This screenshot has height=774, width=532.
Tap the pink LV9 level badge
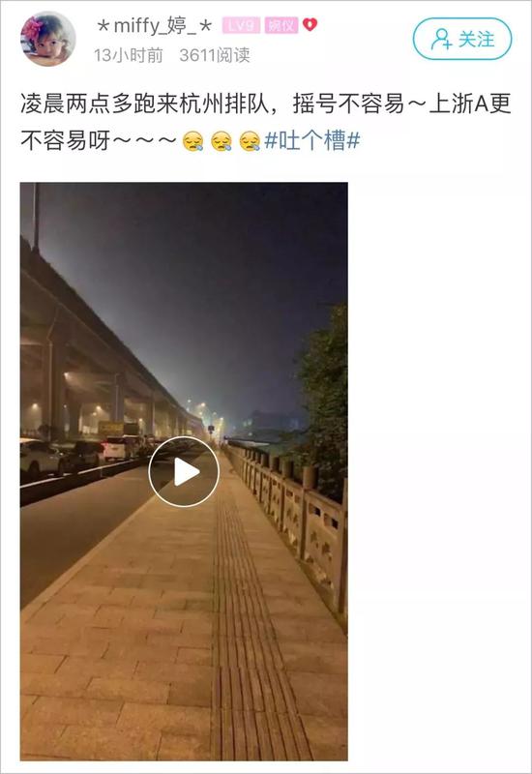pyautogui.click(x=241, y=25)
